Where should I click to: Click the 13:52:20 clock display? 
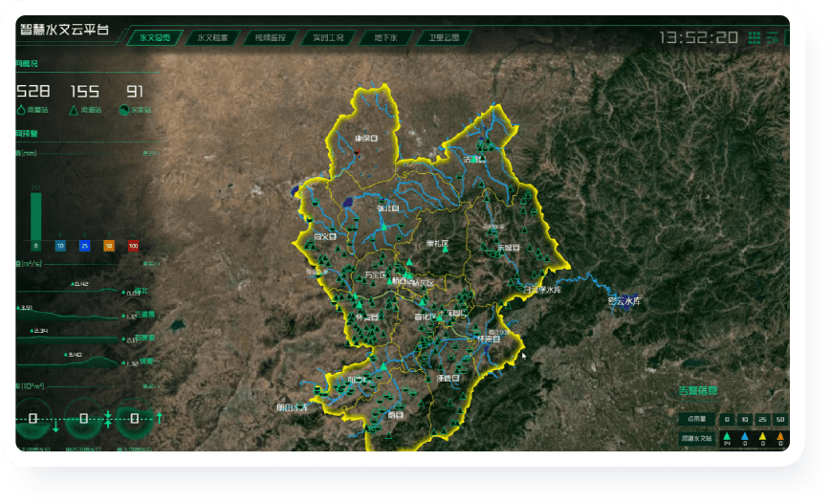[699, 37]
